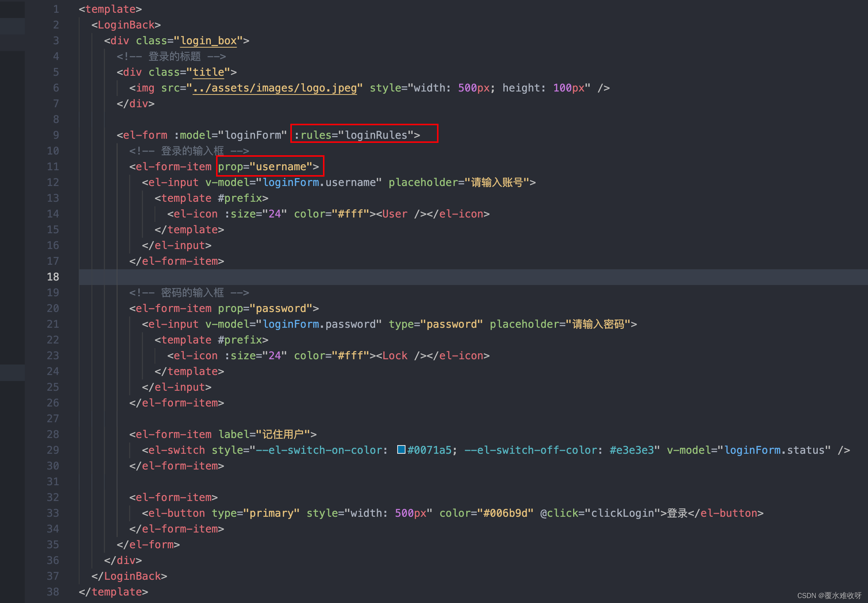Click the underlined title class name
This screenshot has height=603, width=868.
(209, 72)
